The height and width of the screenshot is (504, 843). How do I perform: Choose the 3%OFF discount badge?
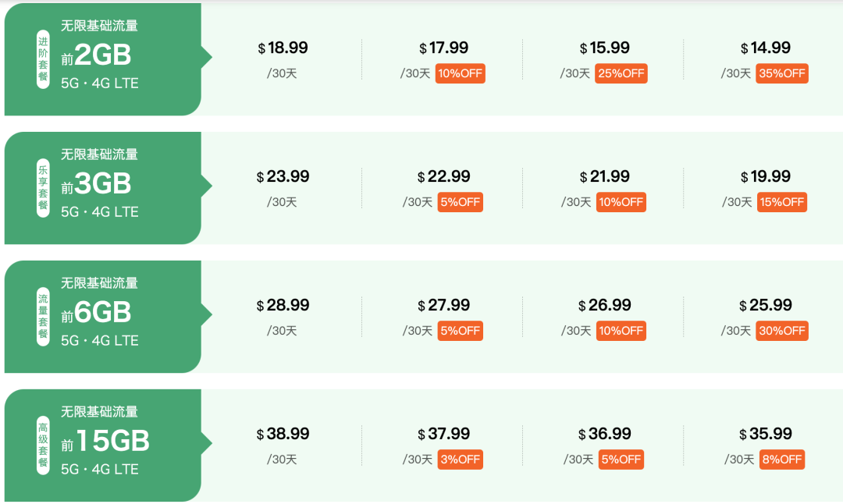pos(460,460)
